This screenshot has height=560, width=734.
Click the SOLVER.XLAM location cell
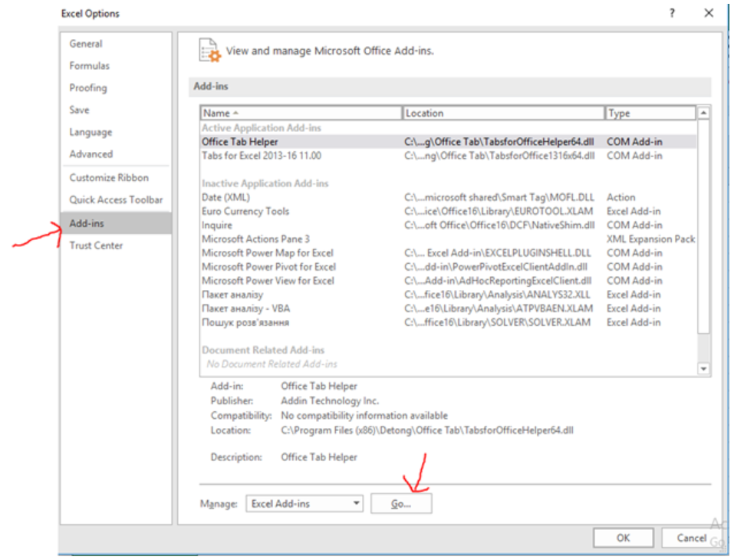click(x=497, y=322)
